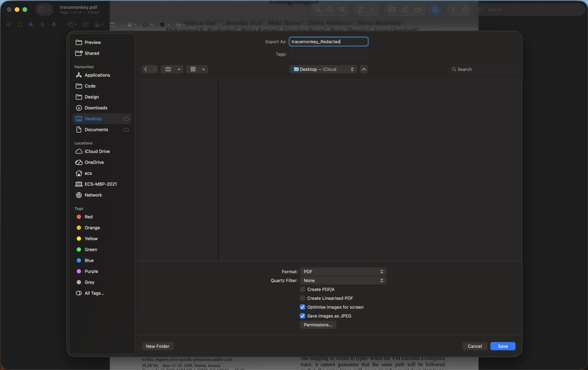588x370 pixels.
Task: Select Shared in the sidebar
Action: [102, 53]
